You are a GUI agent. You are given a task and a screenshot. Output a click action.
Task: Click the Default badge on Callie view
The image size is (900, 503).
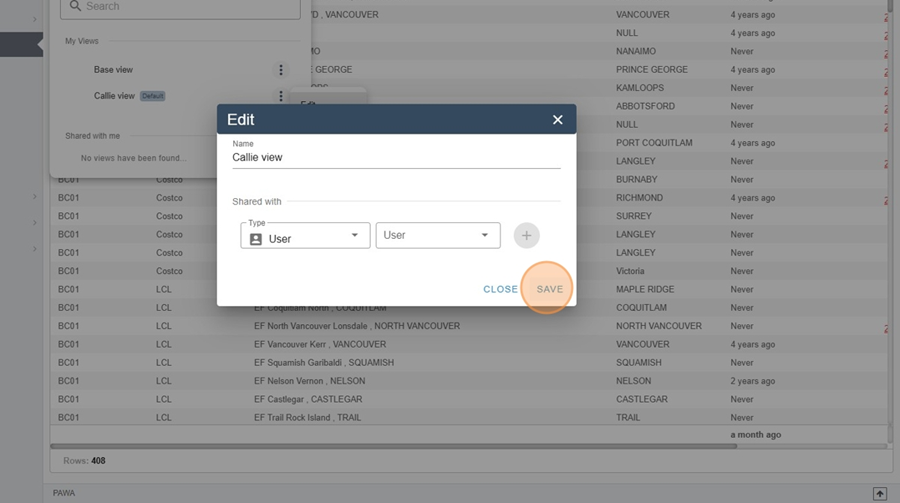point(153,96)
